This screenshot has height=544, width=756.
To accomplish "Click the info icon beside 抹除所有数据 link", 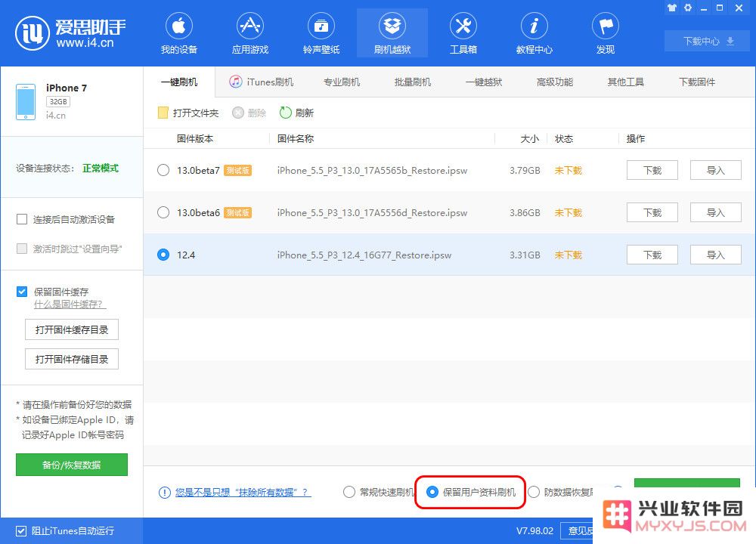I will pos(164,493).
